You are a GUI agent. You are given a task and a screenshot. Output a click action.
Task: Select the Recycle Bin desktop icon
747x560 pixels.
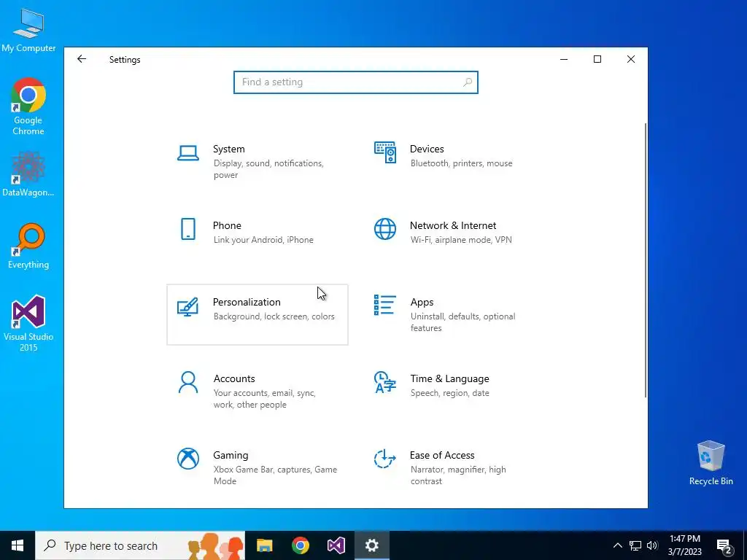coord(711,463)
